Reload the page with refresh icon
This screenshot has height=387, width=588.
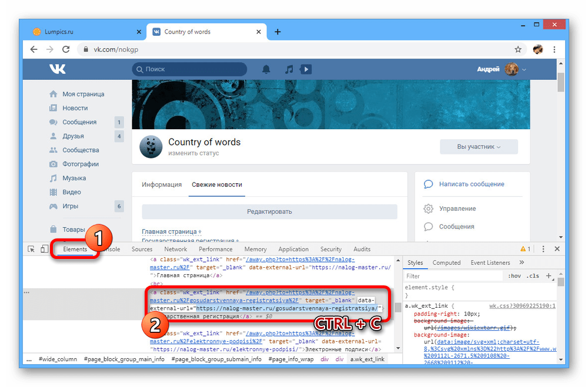tap(66, 49)
